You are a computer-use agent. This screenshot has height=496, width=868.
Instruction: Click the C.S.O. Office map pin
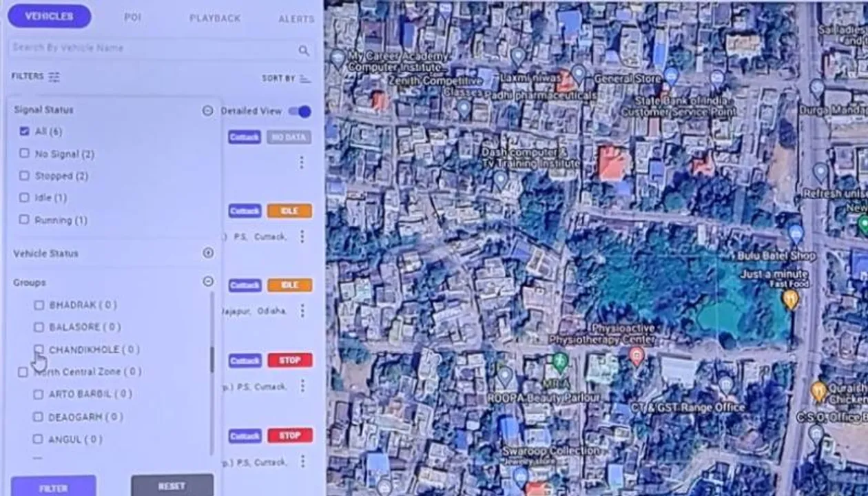coord(816,434)
